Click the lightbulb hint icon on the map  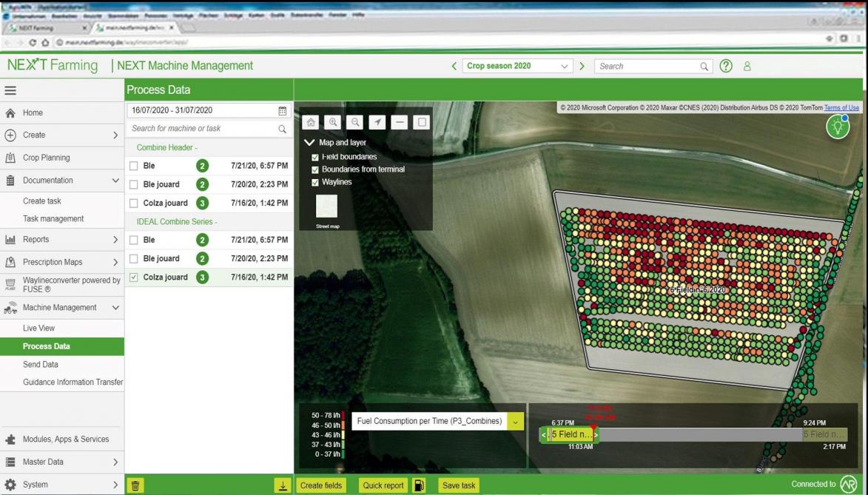[x=838, y=127]
